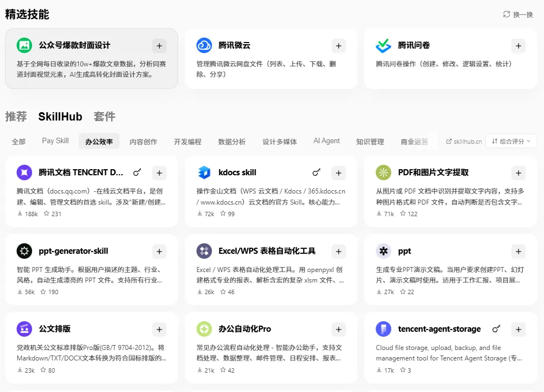Select the 数据分析 category filter
Image resolution: width=544 pixels, height=392 pixels.
click(x=232, y=142)
